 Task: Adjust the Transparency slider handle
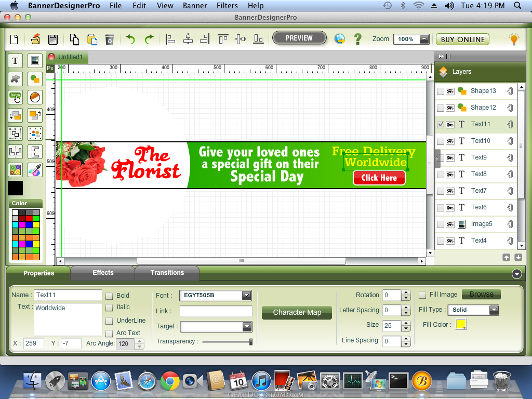click(x=251, y=342)
